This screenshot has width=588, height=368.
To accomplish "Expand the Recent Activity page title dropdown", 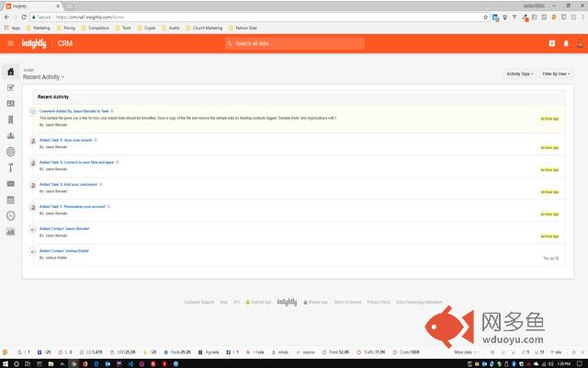I will 43,77.
